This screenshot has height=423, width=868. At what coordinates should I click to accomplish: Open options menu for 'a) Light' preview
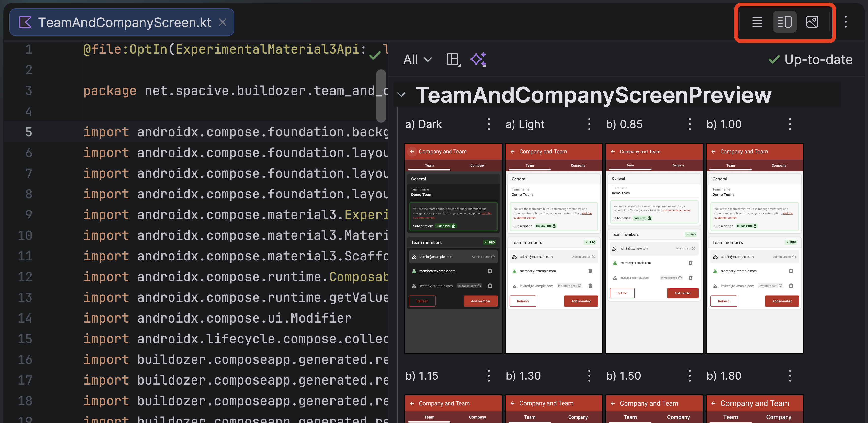pyautogui.click(x=589, y=124)
